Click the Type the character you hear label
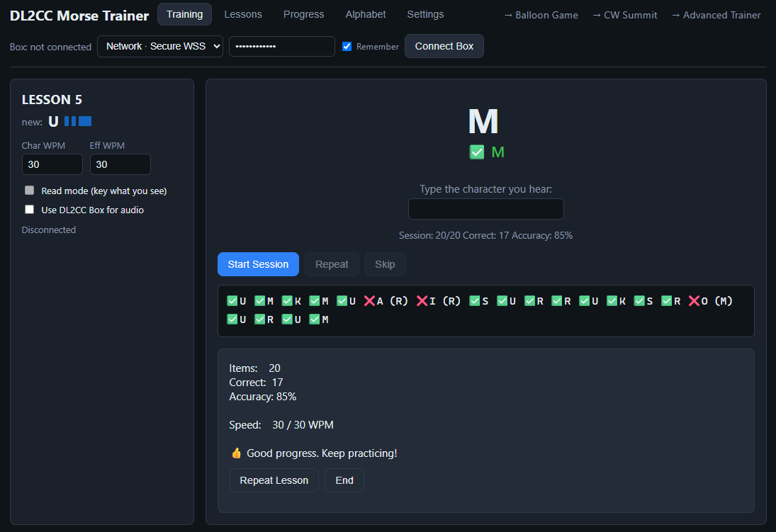776x532 pixels. tap(485, 189)
